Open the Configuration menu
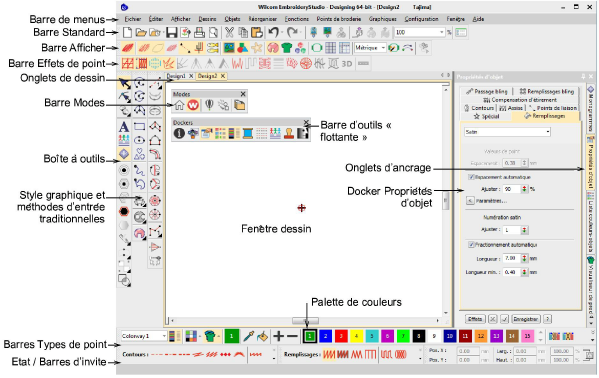 [x=421, y=19]
